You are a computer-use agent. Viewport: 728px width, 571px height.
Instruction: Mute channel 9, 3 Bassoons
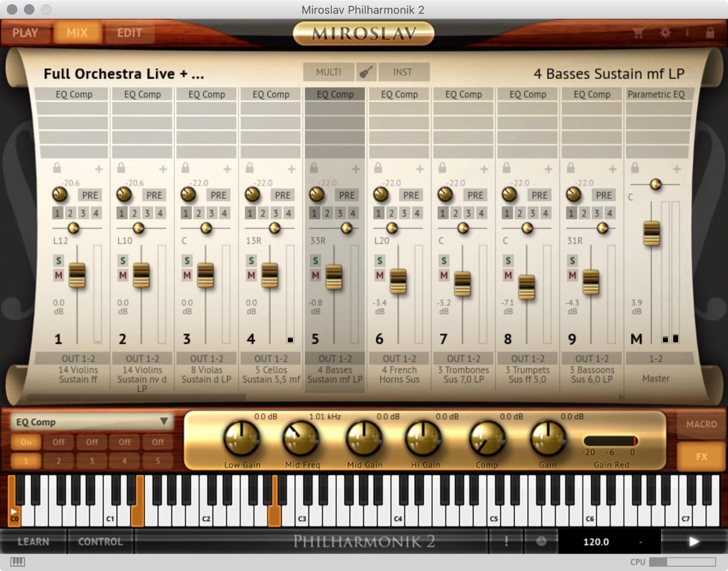(572, 275)
